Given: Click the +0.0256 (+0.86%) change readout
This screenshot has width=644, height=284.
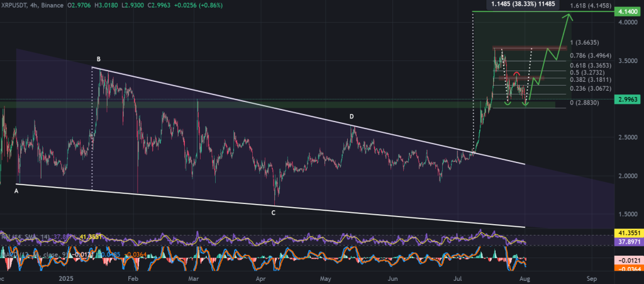Looking at the screenshot, I should tap(198, 5).
